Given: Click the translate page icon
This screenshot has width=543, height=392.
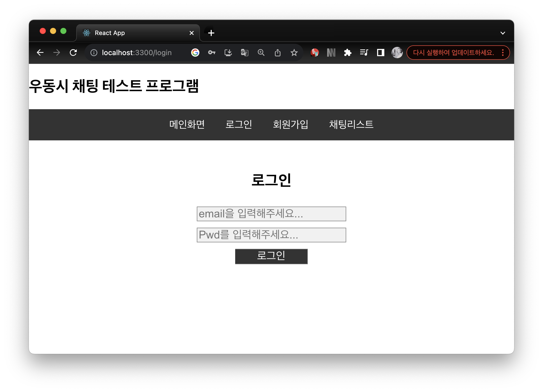Looking at the screenshot, I should tap(244, 53).
